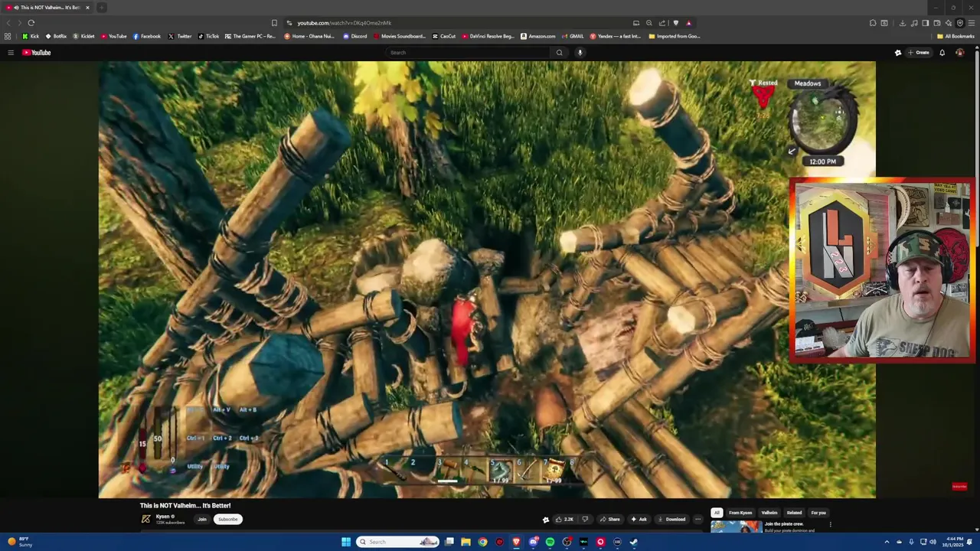Image resolution: width=980 pixels, height=551 pixels.
Task: Select the 'From Kysen' filter chip
Action: tap(740, 513)
